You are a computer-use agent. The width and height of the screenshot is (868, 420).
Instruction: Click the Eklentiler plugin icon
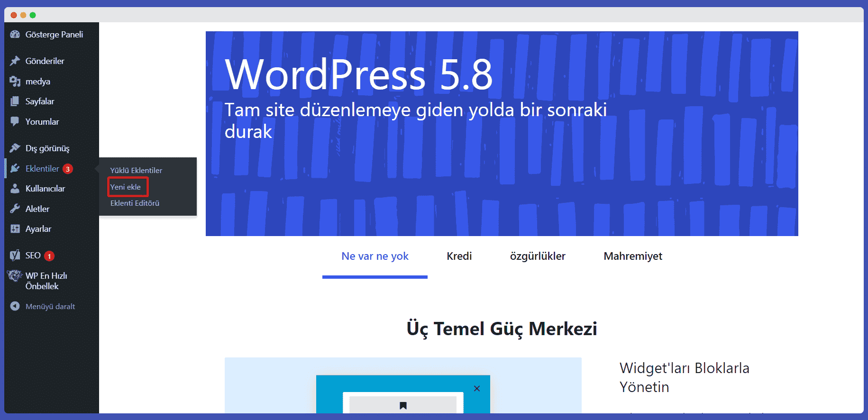pyautogui.click(x=15, y=169)
